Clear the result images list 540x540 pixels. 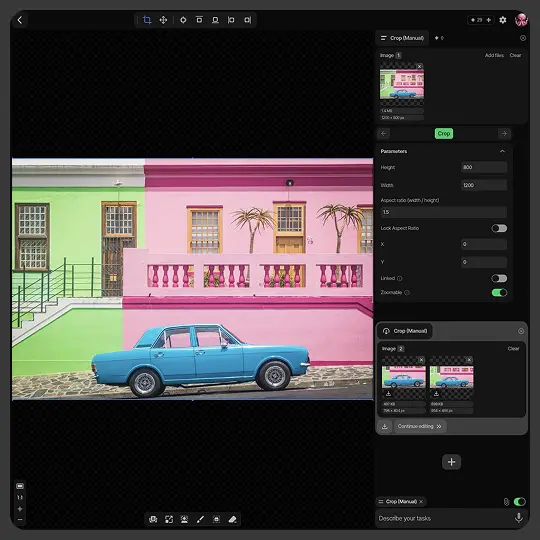pyautogui.click(x=513, y=349)
